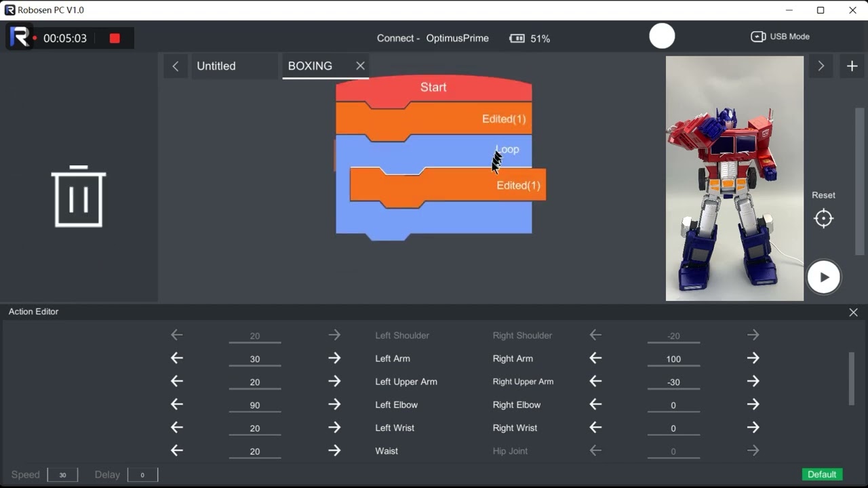Decrease Waist value with left arrow
Screen dimensions: 868x488
coord(177,451)
